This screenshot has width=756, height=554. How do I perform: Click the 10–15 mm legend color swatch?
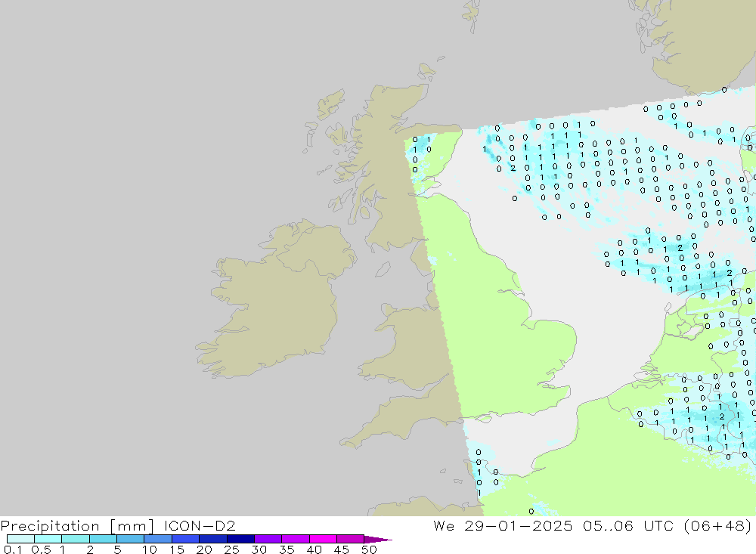coord(158,539)
